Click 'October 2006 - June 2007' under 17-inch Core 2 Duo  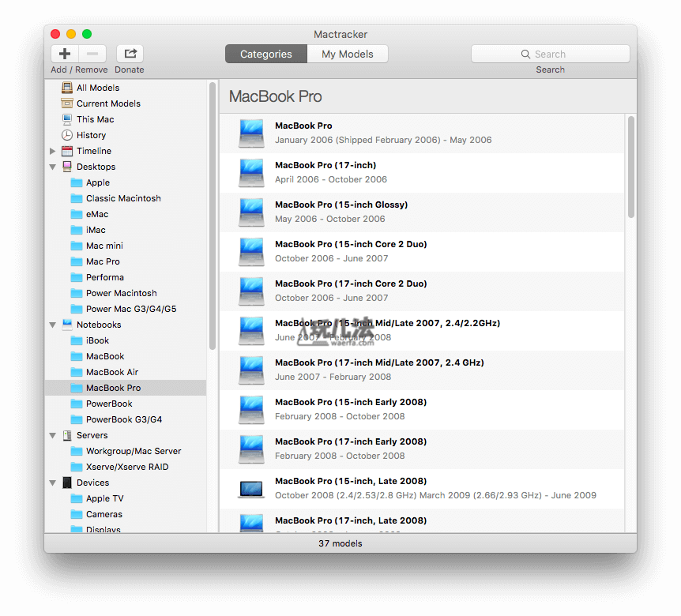(x=331, y=299)
